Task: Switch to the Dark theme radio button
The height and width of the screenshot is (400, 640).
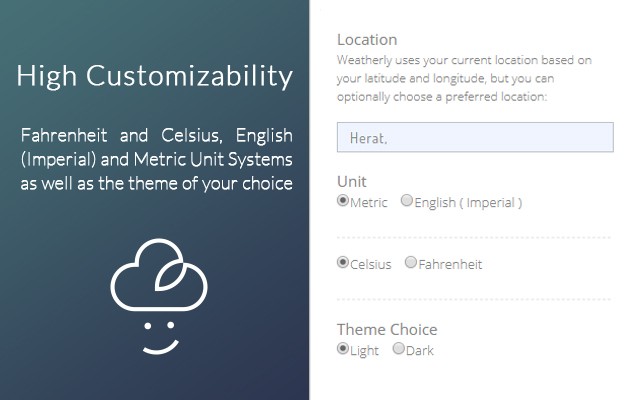Action: [x=398, y=349]
